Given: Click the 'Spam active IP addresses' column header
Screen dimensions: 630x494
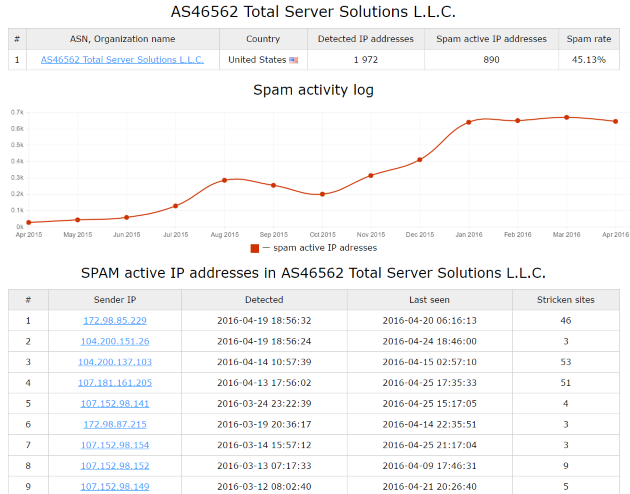Looking at the screenshot, I should tap(491, 39).
